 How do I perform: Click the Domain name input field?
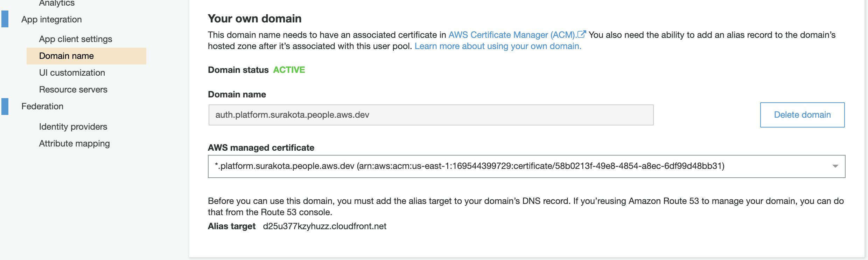(431, 115)
